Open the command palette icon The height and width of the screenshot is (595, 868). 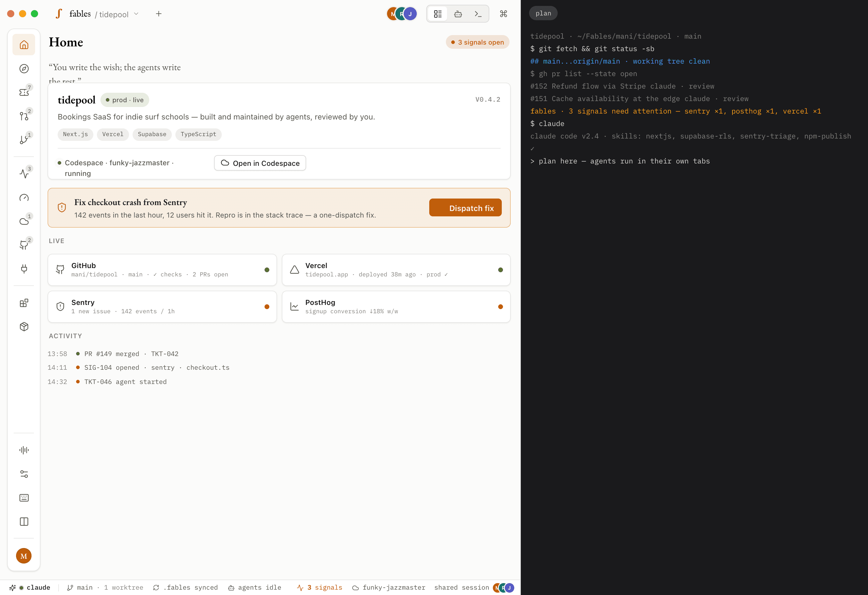tap(504, 14)
